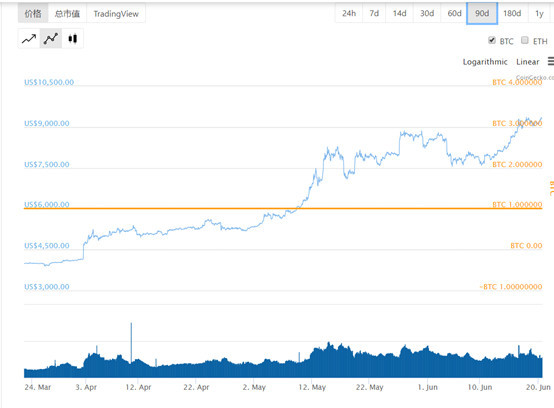This screenshot has width=554, height=408.
Task: Select the 24h time range
Action: (349, 13)
